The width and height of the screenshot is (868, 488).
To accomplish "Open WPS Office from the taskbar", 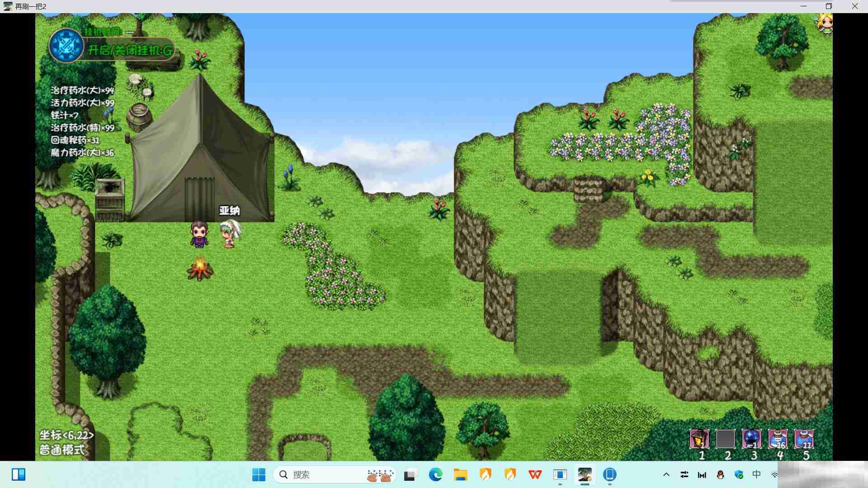I will (x=535, y=474).
